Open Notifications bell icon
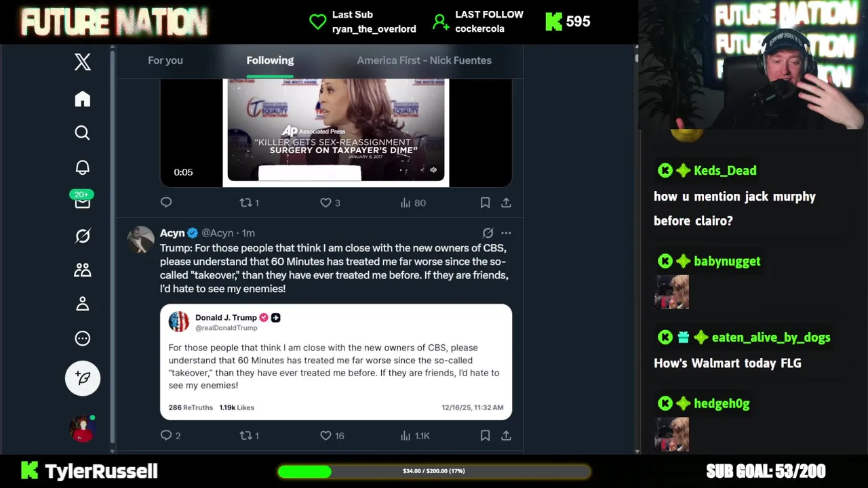Viewport: 868px width, 488px height. point(82,167)
